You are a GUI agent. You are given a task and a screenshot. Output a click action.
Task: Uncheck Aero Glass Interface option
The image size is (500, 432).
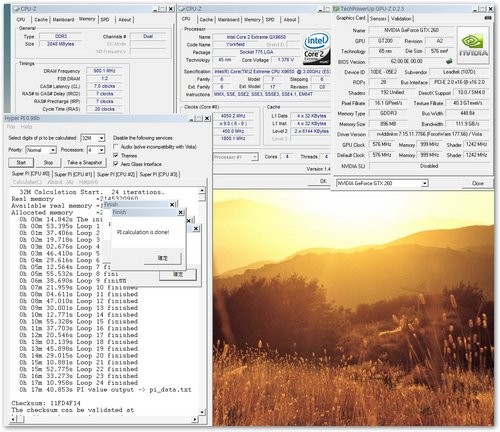coord(116,164)
